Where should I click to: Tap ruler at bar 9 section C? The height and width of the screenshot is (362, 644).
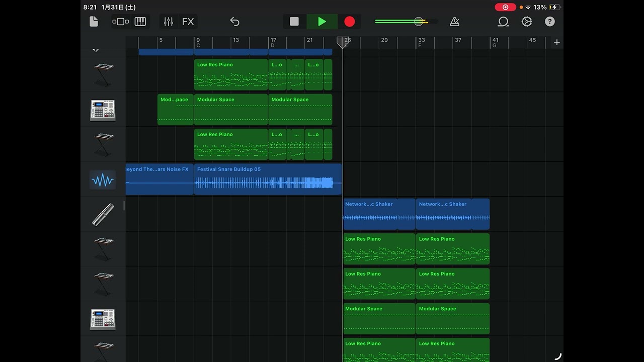[x=198, y=42]
